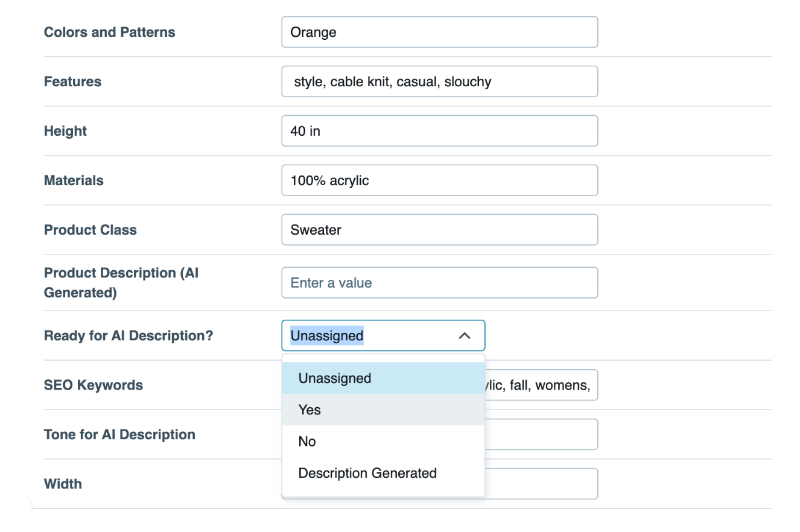
Task: Select the Description Generated option
Action: tap(383, 473)
